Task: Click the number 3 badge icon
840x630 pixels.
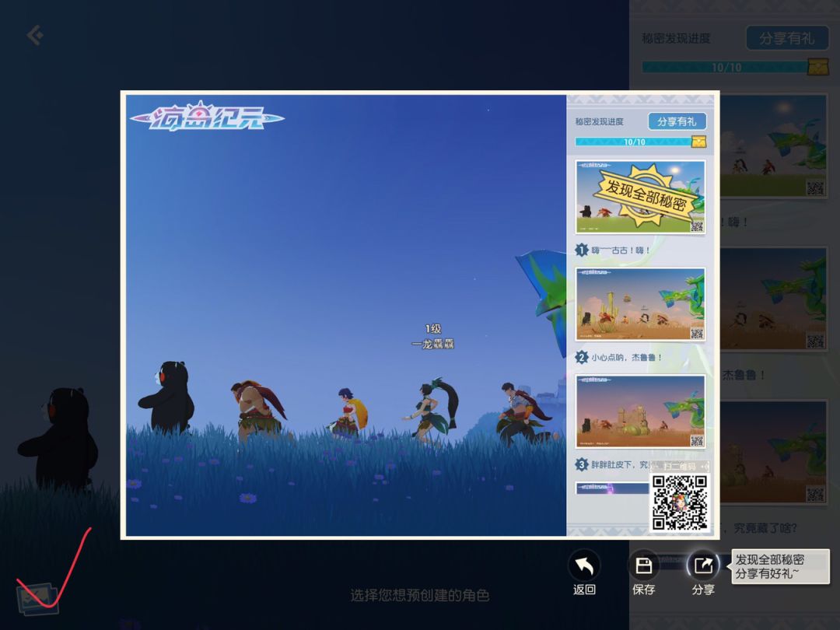Action: coord(582,464)
